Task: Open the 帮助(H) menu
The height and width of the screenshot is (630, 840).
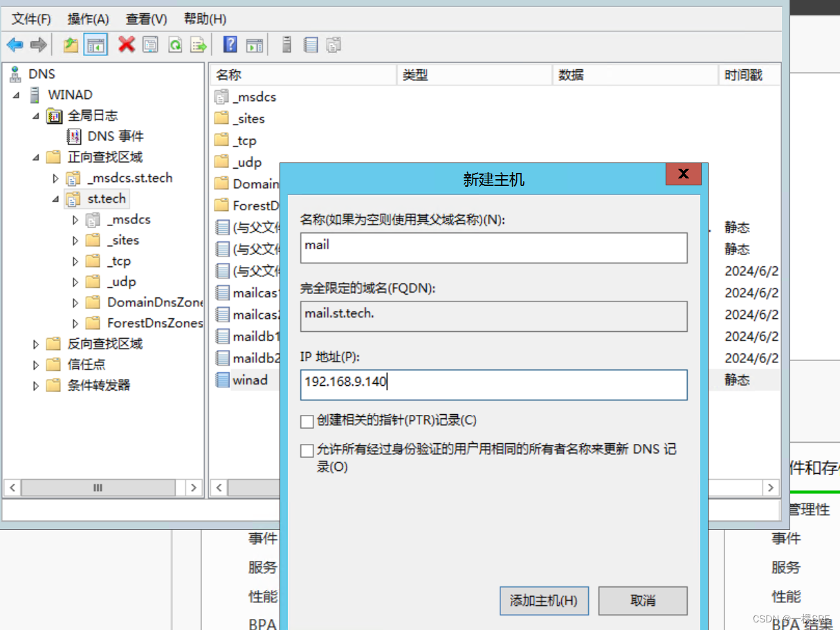Action: 206,19
